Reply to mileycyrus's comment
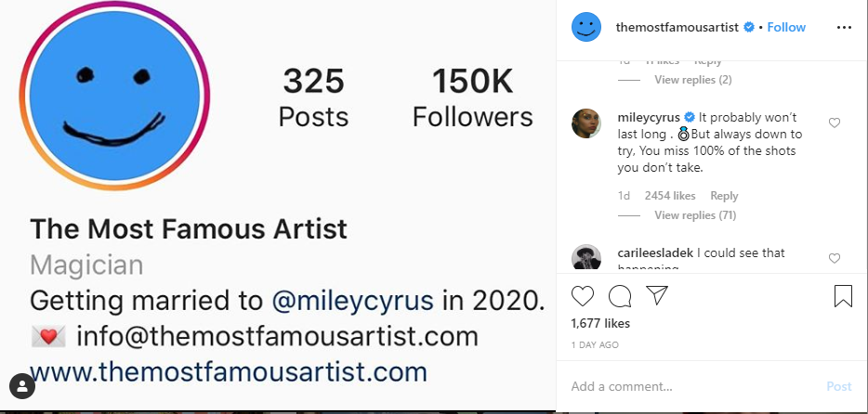Image resolution: width=868 pixels, height=414 pixels. click(x=724, y=196)
